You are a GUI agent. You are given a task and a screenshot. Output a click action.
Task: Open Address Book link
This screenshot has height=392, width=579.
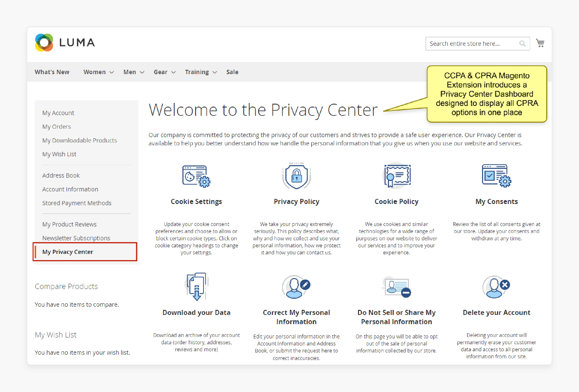(x=61, y=175)
